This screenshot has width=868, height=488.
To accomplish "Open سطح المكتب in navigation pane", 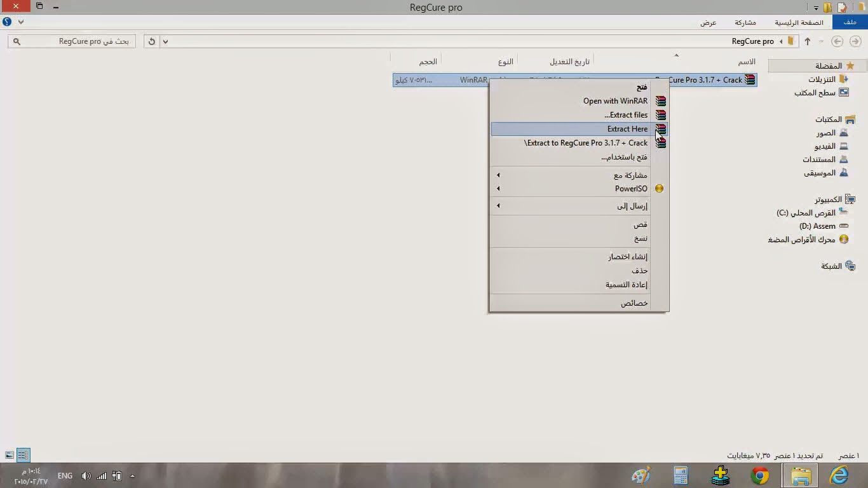I will [815, 93].
